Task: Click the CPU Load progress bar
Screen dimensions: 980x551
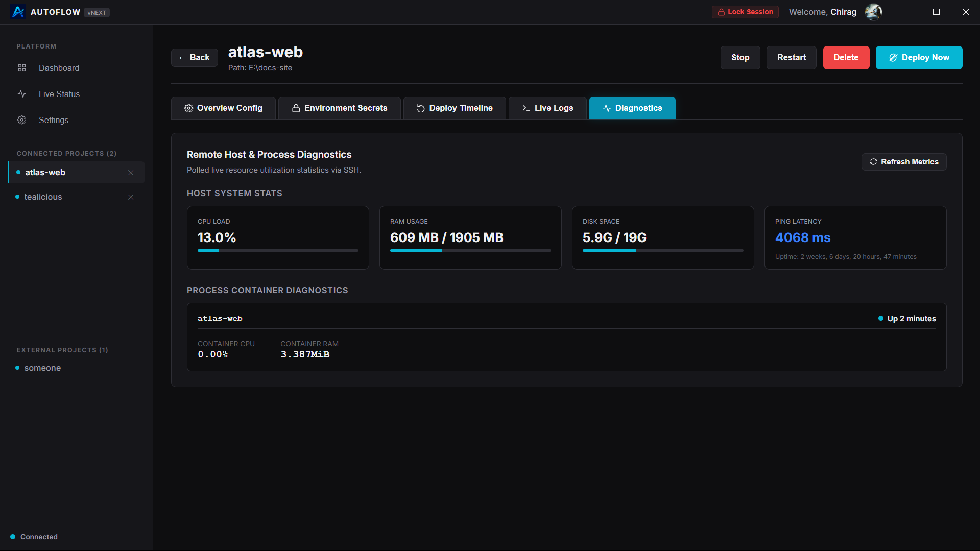Action: click(x=278, y=250)
